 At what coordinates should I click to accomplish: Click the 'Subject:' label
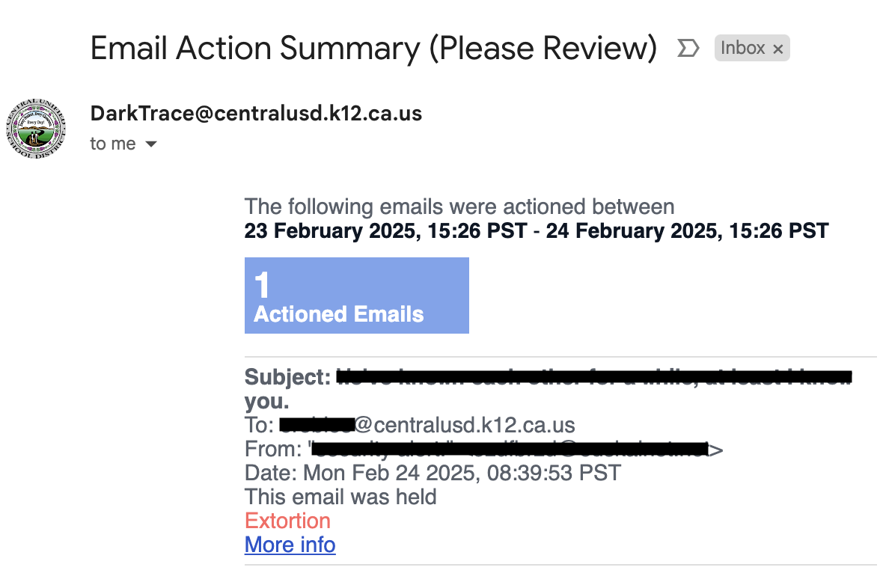287,377
